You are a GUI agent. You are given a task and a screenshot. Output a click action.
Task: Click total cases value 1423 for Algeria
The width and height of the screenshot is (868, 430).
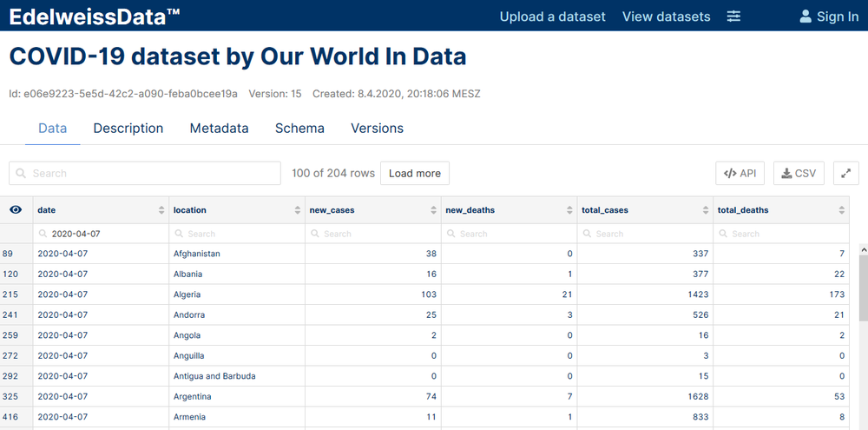coord(697,294)
